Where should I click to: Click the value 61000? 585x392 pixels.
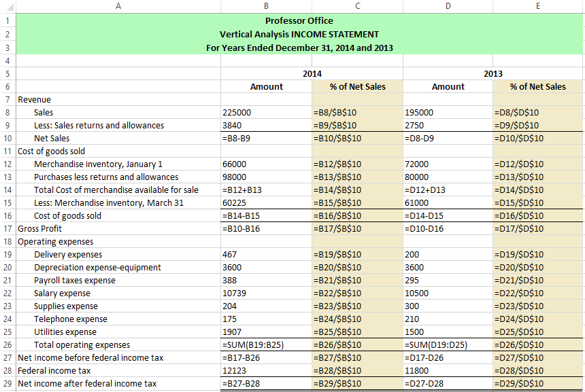(448, 202)
